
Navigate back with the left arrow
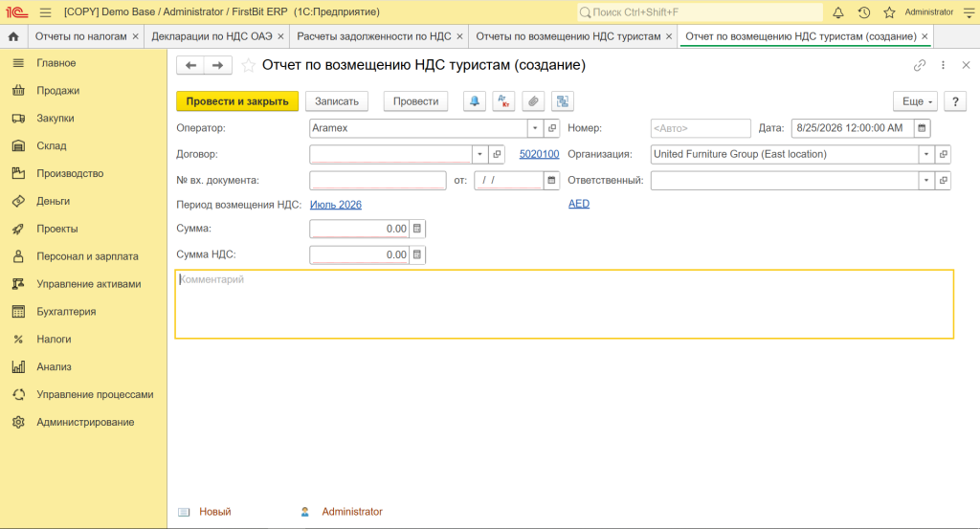coord(190,65)
